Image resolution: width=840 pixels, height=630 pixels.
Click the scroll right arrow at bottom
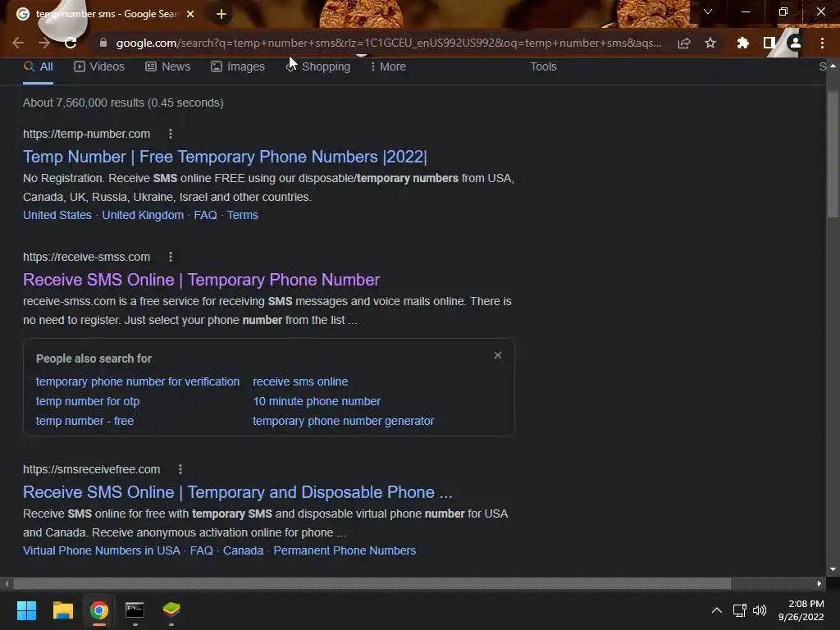coord(819,583)
